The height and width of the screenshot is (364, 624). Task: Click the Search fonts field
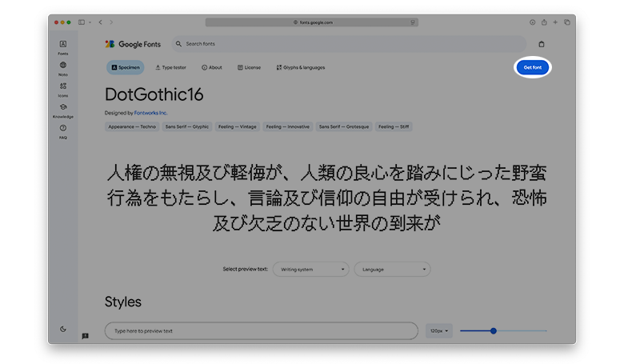pos(349,44)
